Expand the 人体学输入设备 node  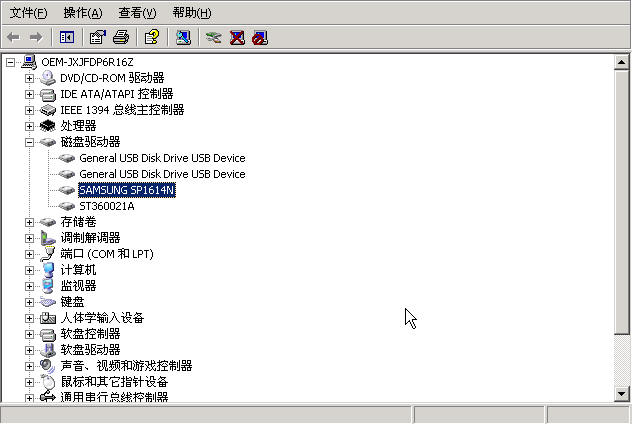tap(29, 318)
